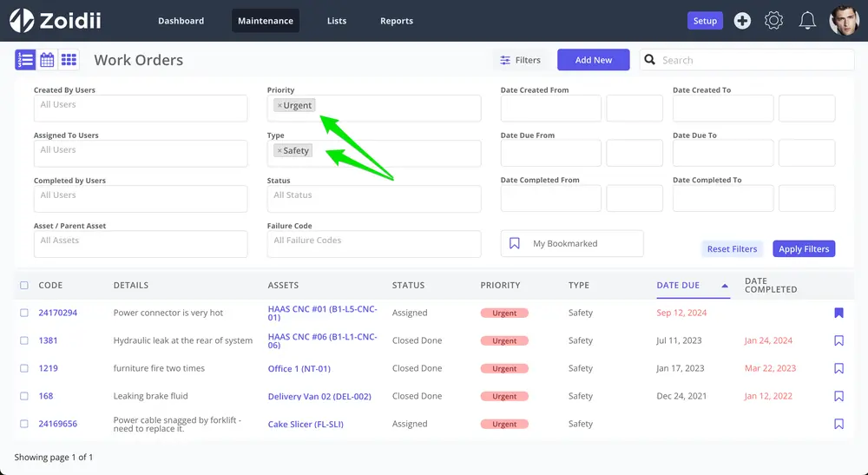Select checkbox for work order 24170294
This screenshot has height=475, width=868.
(23, 313)
